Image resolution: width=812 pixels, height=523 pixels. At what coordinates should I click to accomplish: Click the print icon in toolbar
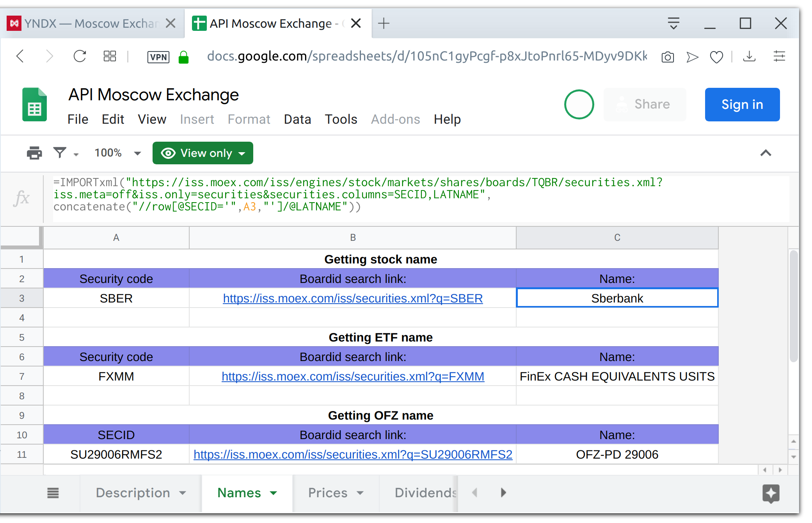[34, 153]
